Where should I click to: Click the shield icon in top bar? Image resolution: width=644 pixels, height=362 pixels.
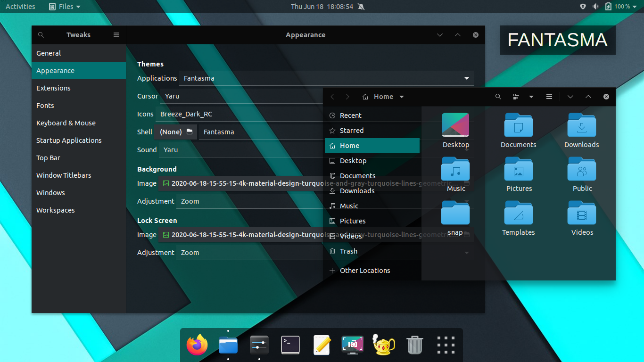583,7
